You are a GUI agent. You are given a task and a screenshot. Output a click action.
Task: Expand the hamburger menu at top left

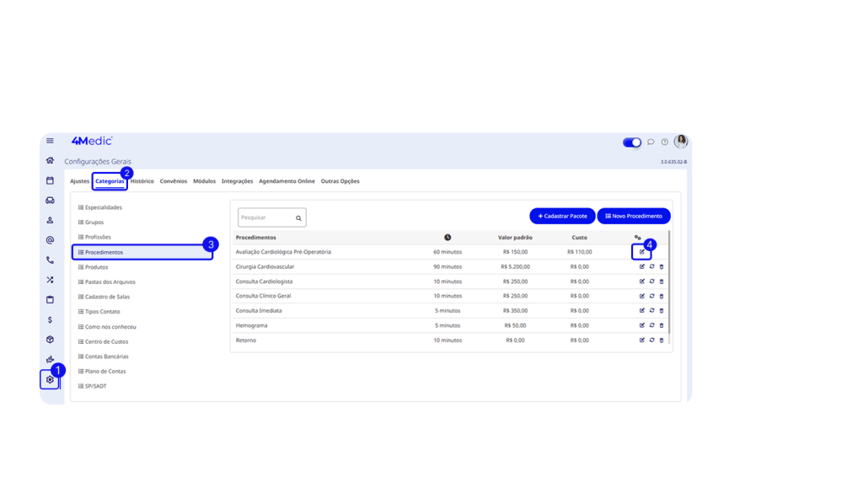click(x=50, y=141)
